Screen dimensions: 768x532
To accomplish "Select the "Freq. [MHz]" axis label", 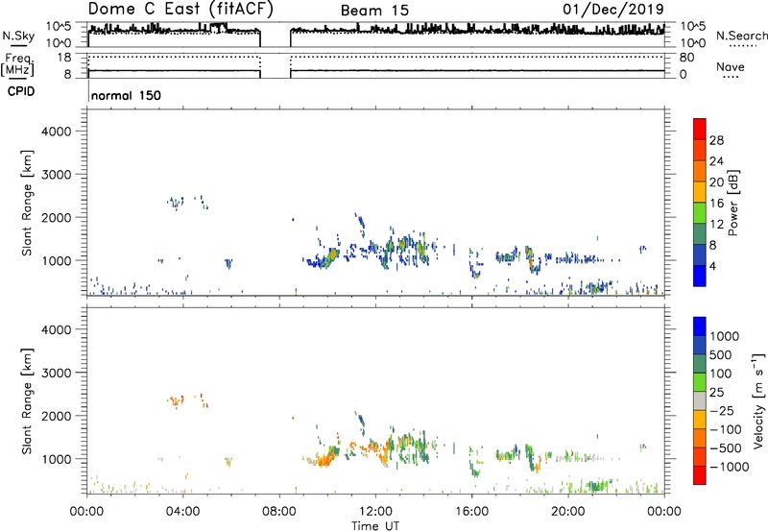I will (18, 65).
